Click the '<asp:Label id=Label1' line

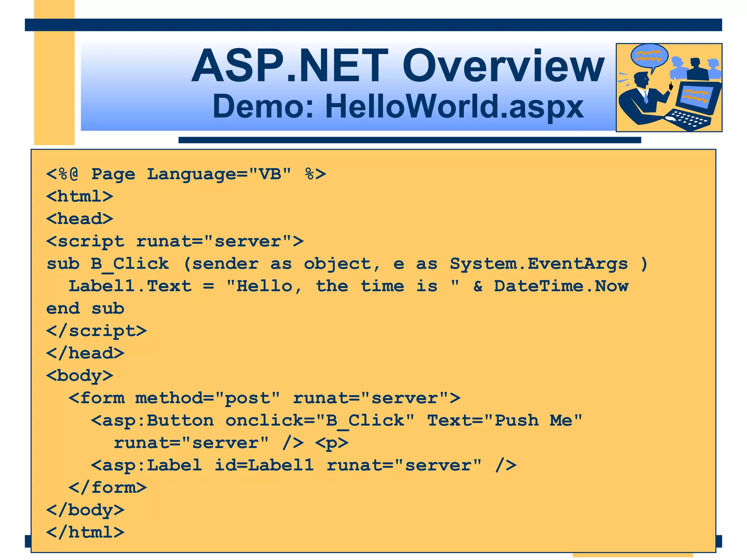(303, 466)
